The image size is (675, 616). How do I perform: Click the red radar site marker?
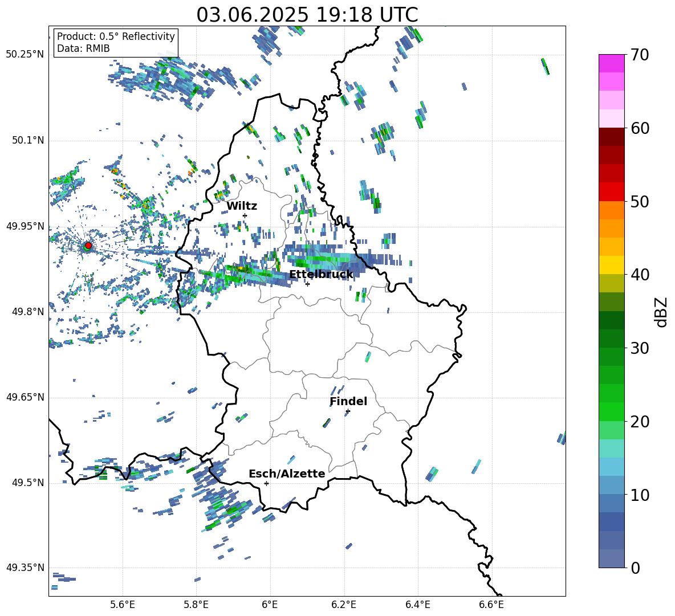tap(88, 245)
